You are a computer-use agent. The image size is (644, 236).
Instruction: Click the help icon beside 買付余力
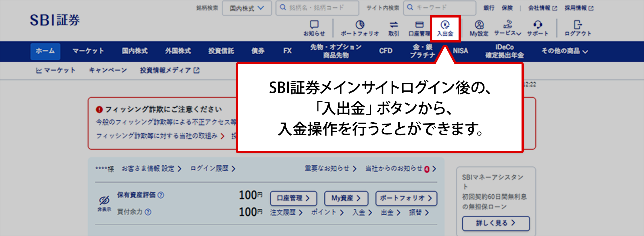148,212
